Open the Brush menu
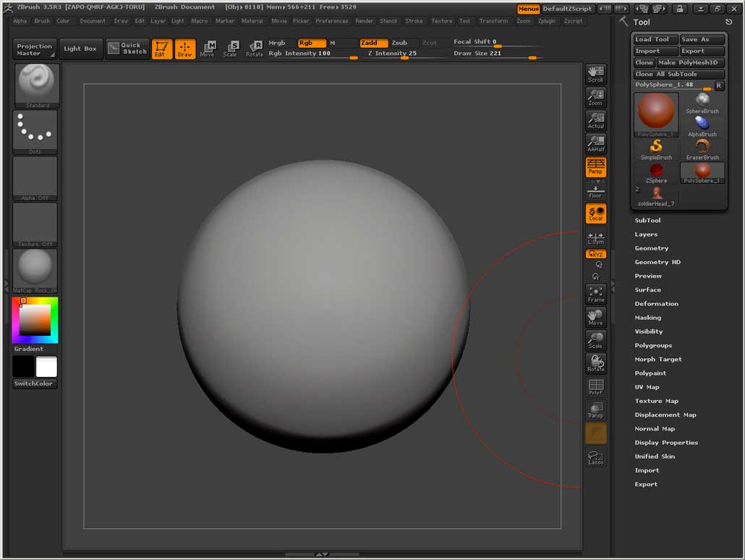Viewport: 745px width, 560px height. click(x=42, y=21)
